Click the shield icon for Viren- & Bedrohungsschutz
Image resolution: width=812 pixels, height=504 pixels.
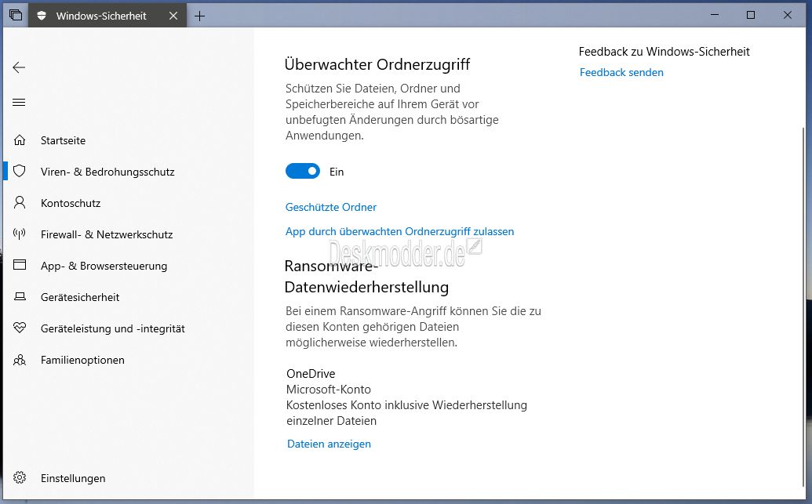(x=20, y=172)
